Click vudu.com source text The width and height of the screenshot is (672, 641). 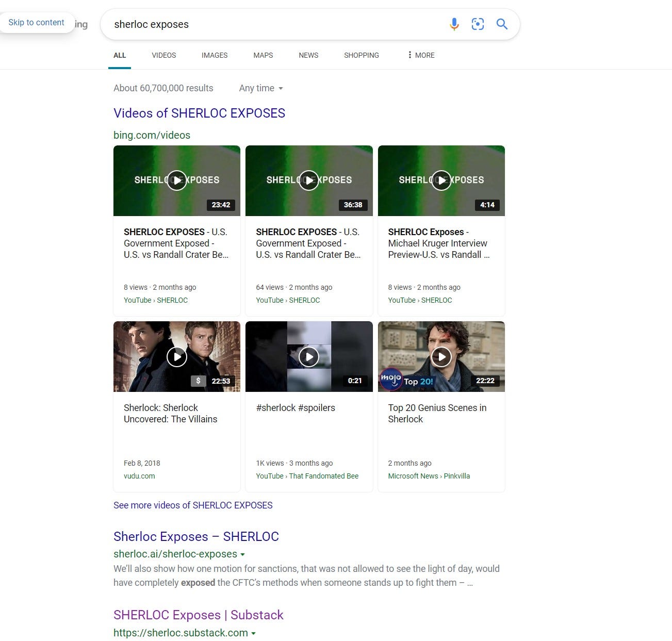click(x=139, y=476)
